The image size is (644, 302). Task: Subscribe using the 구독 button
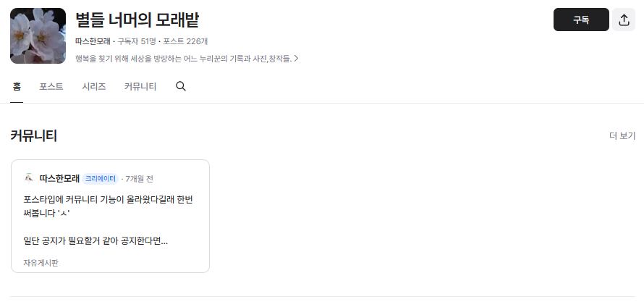point(581,20)
